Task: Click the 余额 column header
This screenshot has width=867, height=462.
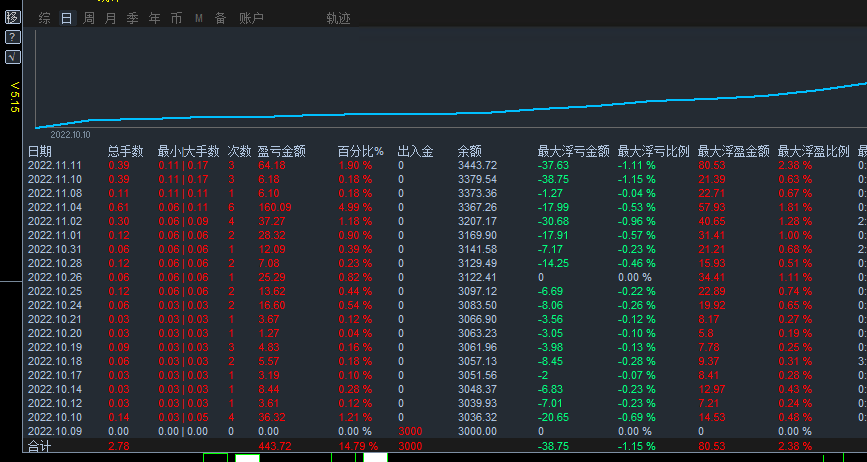Action: [469, 151]
